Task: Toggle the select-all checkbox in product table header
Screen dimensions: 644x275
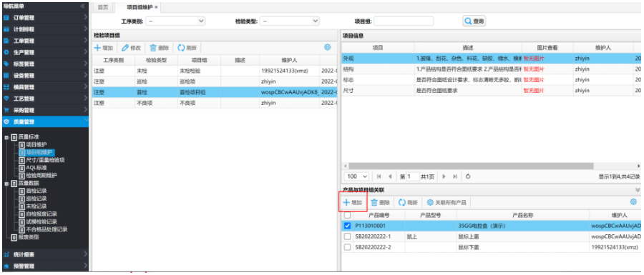Action: point(347,215)
